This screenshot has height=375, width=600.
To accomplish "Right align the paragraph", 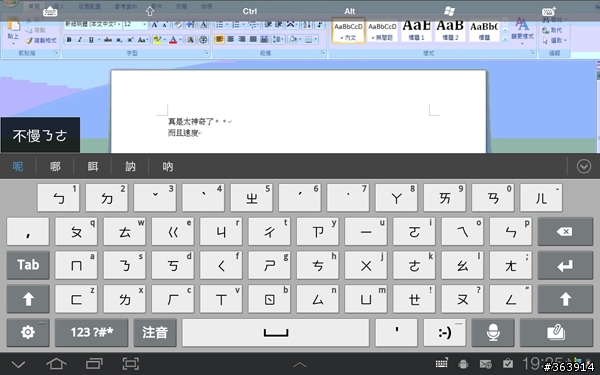I will pyautogui.click(x=242, y=39).
